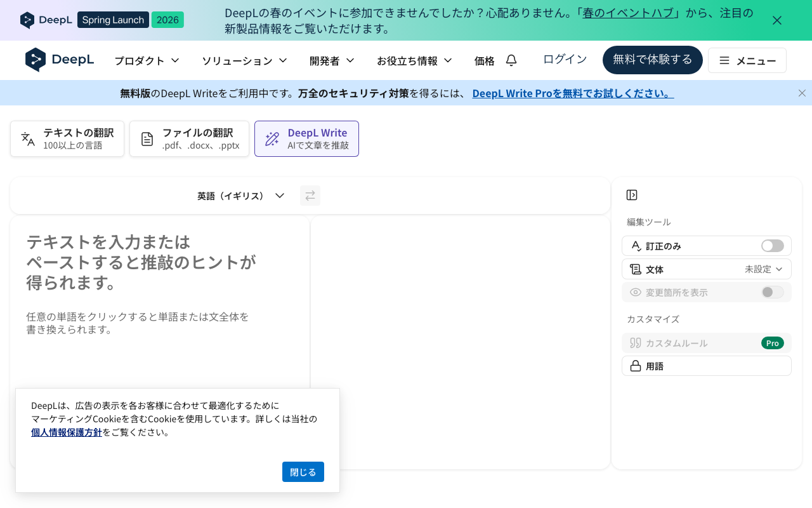The height and width of the screenshot is (508, 812).
Task: Click the output text result panel
Action: [x=461, y=342]
